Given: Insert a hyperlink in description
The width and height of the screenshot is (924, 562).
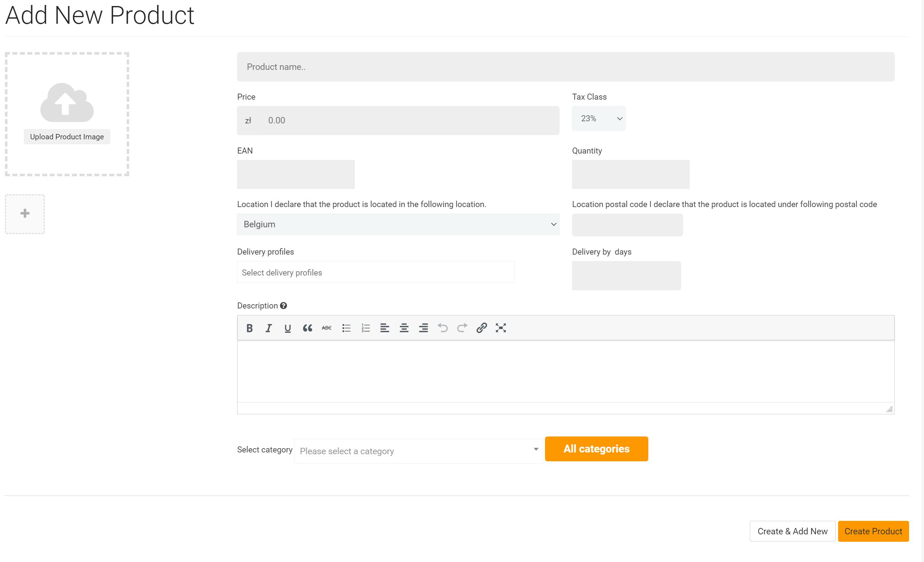Looking at the screenshot, I should tap(482, 328).
